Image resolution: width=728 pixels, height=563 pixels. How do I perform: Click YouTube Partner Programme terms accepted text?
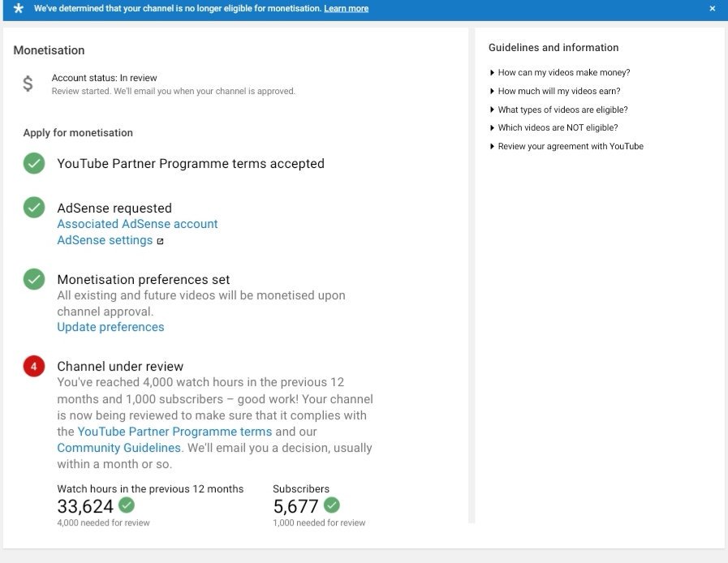[x=191, y=163]
